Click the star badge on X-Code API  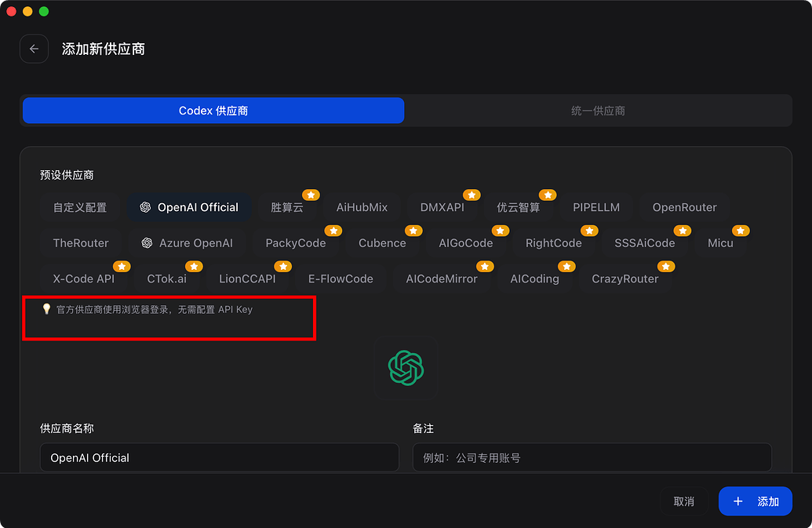click(x=122, y=266)
